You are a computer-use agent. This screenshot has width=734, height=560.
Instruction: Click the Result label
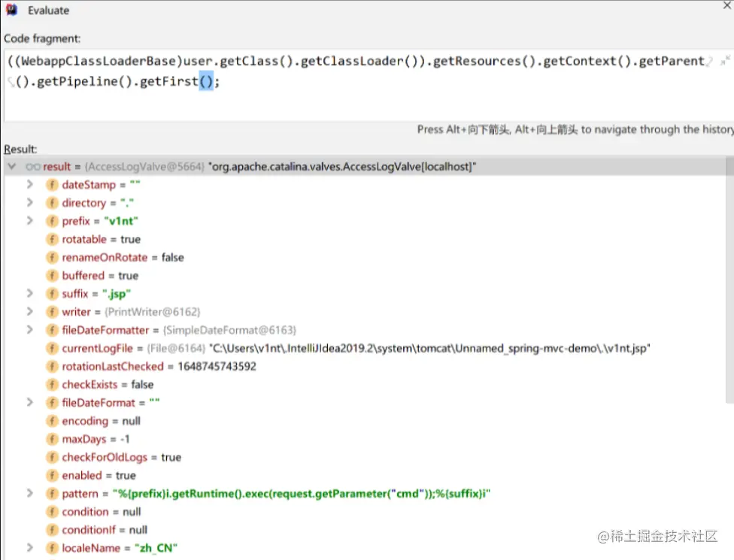tap(20, 150)
